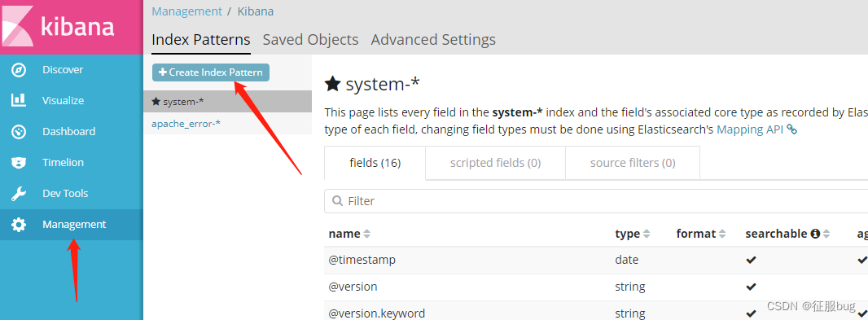Click the searchable checkmark for @version
Screen dimensions: 868x320
coord(751,287)
